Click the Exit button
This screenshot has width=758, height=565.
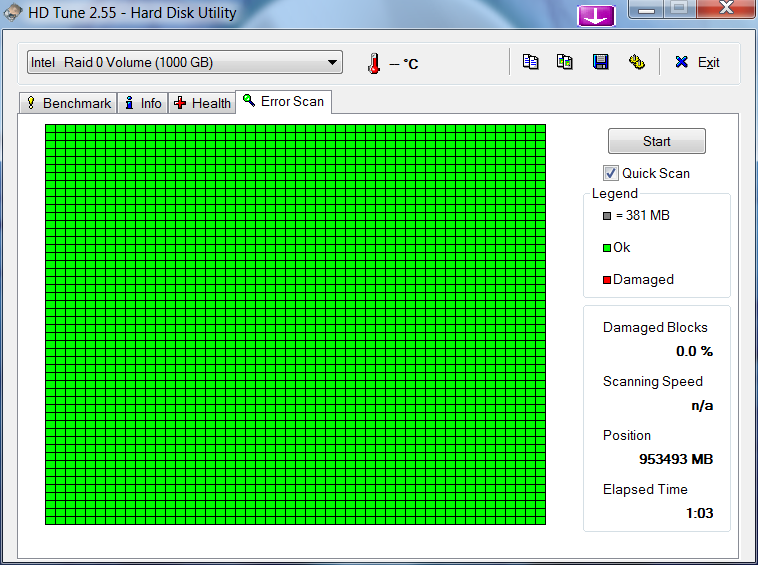click(697, 62)
